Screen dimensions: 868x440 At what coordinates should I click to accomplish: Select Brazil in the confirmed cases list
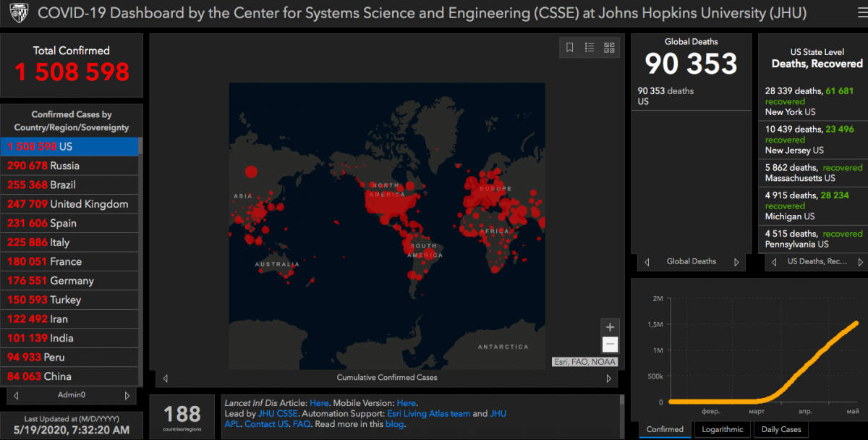69,185
